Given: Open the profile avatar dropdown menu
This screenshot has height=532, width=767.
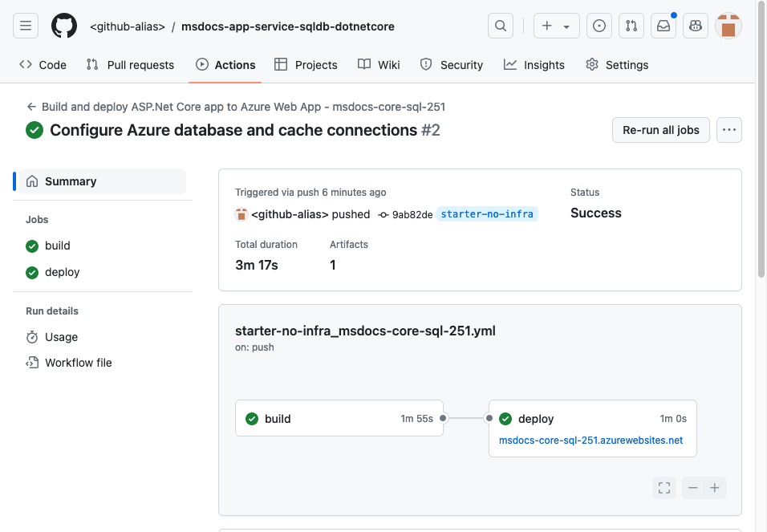Looking at the screenshot, I should point(728,25).
